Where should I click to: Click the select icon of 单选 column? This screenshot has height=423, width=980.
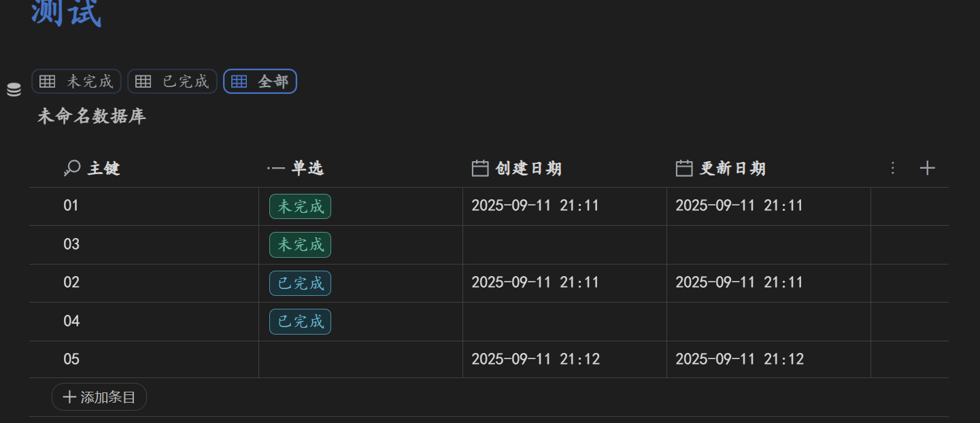pos(276,168)
